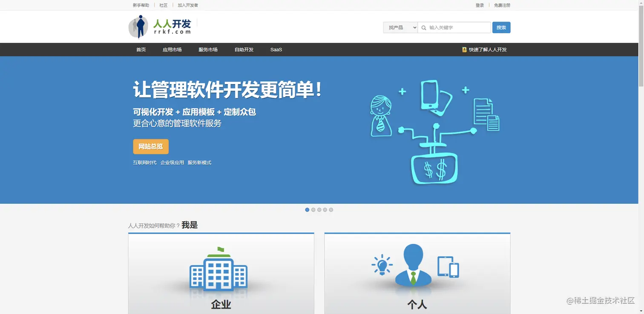The height and width of the screenshot is (314, 644).
Task: Click the magnifier icon in search box
Action: click(x=424, y=28)
